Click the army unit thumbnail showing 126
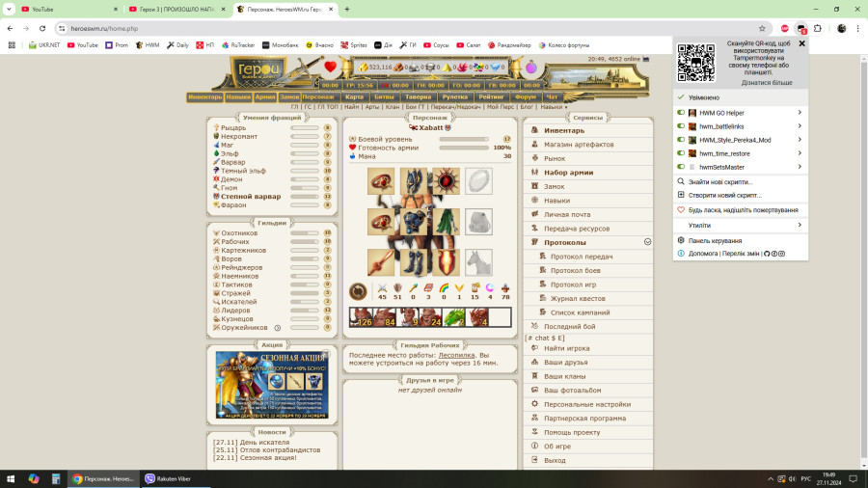 pos(361,317)
